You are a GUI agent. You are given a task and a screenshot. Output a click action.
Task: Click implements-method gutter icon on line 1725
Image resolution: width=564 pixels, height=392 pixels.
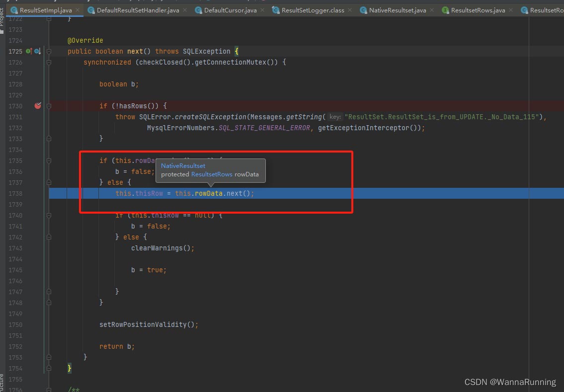point(29,51)
